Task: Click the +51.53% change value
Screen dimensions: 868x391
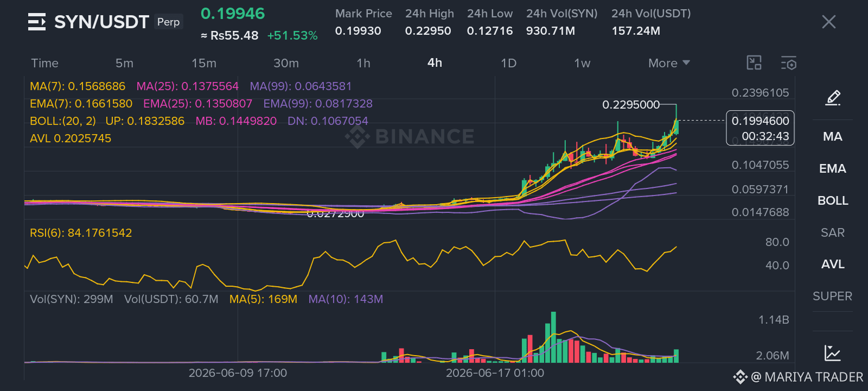Action: 292,36
